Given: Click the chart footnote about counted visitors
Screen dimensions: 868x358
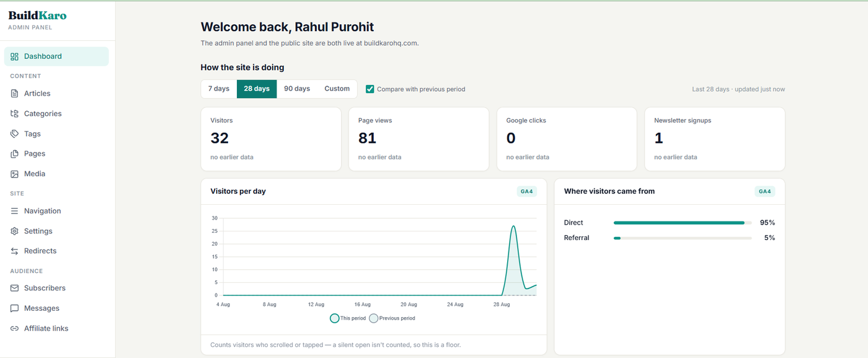Looking at the screenshot, I should tap(335, 345).
